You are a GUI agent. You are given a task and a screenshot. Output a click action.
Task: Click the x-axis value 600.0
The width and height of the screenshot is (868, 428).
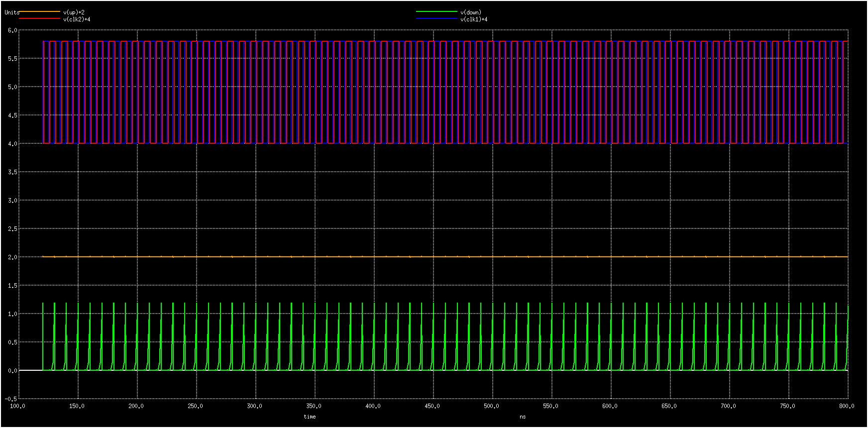click(610, 406)
